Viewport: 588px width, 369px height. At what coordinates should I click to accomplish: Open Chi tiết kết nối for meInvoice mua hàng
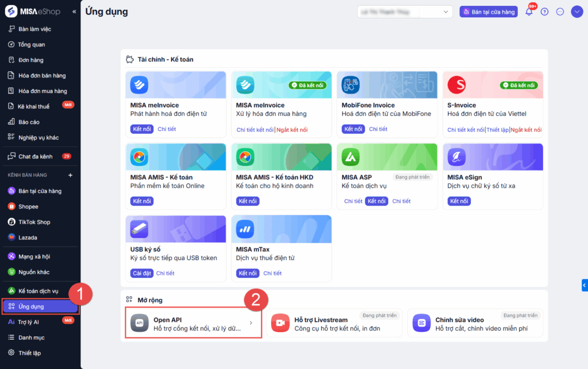pyautogui.click(x=255, y=130)
